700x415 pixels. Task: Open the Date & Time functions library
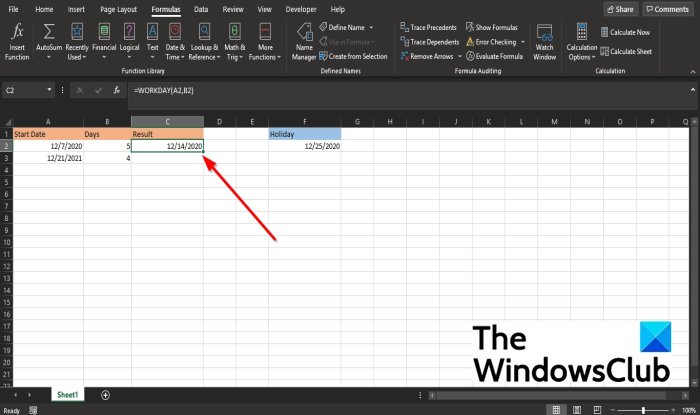coord(175,42)
